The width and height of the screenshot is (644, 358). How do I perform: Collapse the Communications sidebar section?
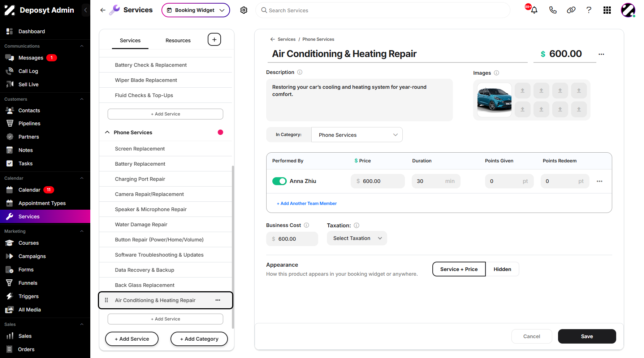tap(82, 46)
